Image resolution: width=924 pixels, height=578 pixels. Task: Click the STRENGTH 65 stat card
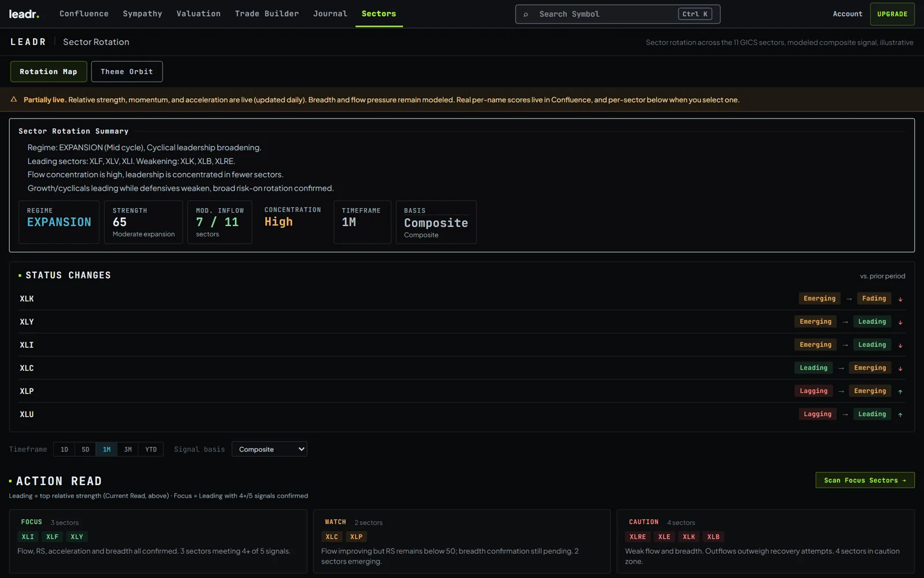pyautogui.click(x=143, y=222)
